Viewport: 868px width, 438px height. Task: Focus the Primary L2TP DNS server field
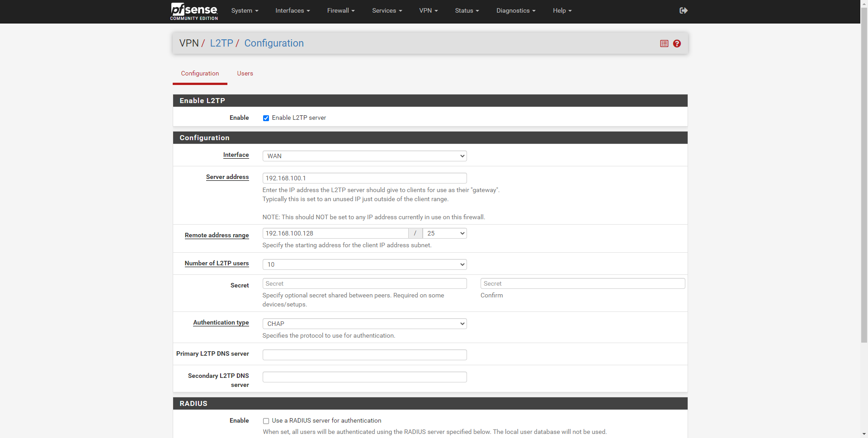pos(364,355)
